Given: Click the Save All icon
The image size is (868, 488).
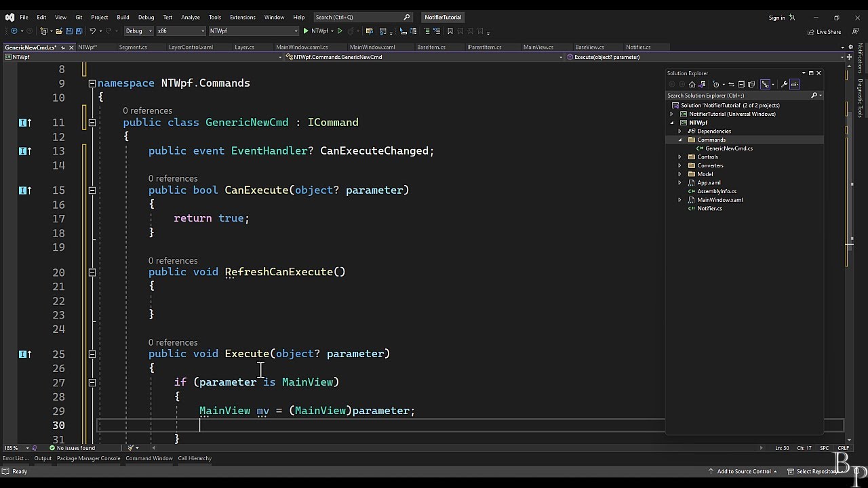Looking at the screenshot, I should click(x=79, y=30).
